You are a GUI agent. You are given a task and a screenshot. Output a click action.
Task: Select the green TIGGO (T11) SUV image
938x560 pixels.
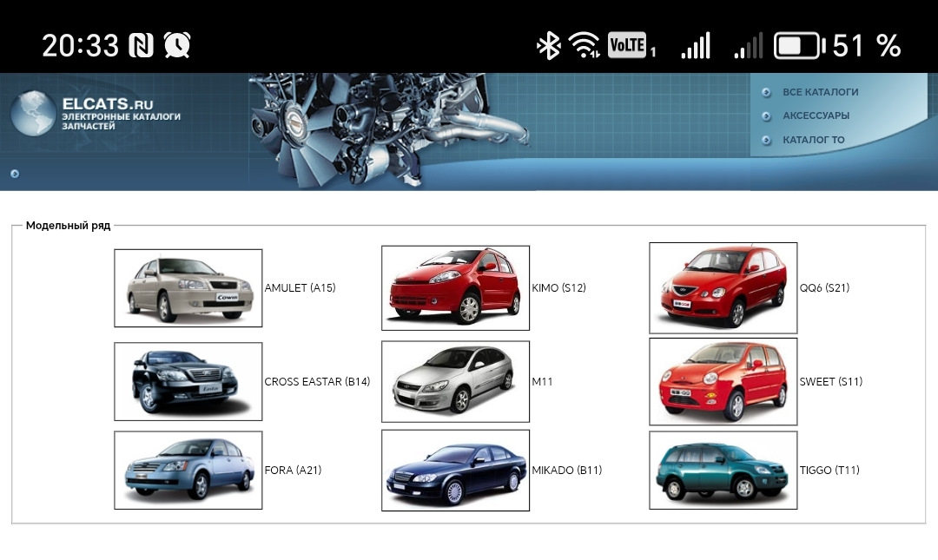(x=723, y=471)
